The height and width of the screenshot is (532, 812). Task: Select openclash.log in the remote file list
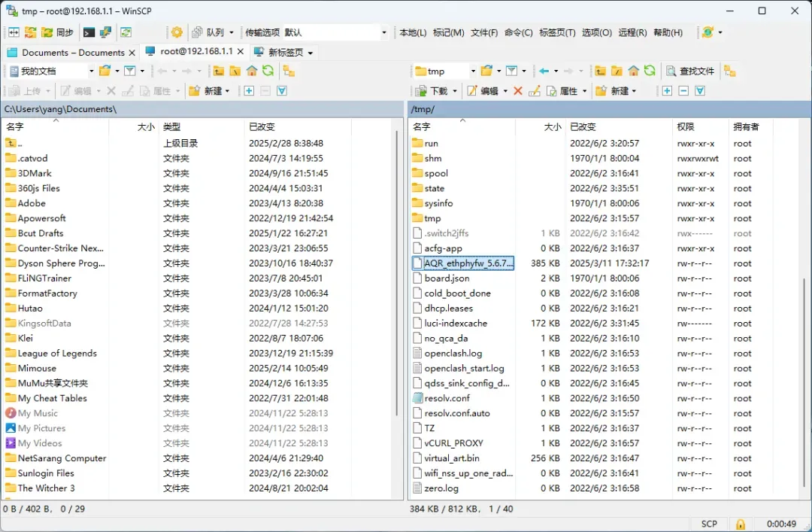(453, 353)
